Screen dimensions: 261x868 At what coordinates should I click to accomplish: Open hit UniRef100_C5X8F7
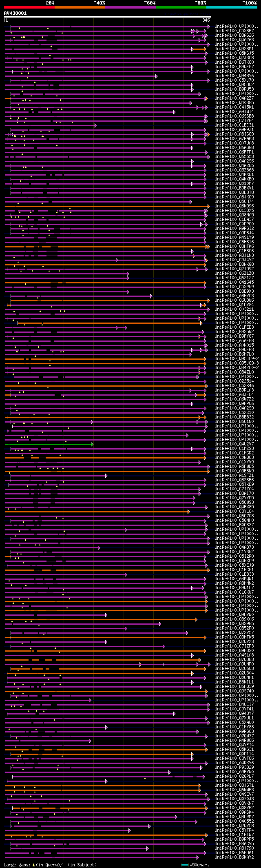234,31
